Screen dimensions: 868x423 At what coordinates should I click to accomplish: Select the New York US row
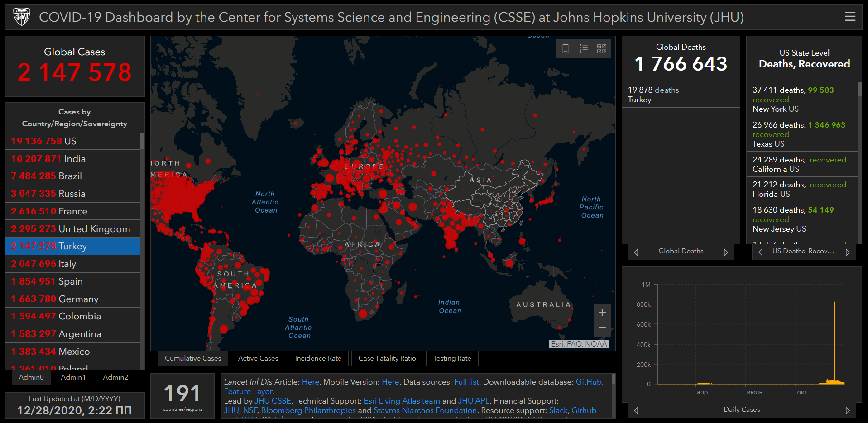pos(802,100)
